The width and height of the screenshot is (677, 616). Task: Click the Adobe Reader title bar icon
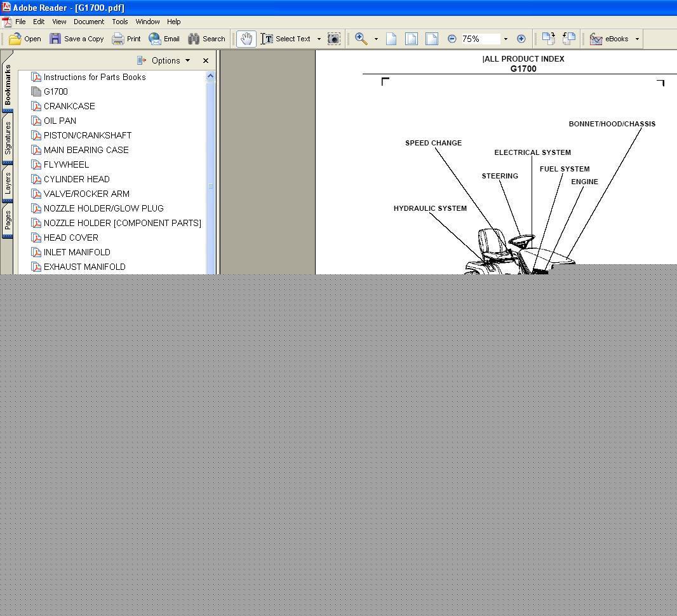coord(6,8)
